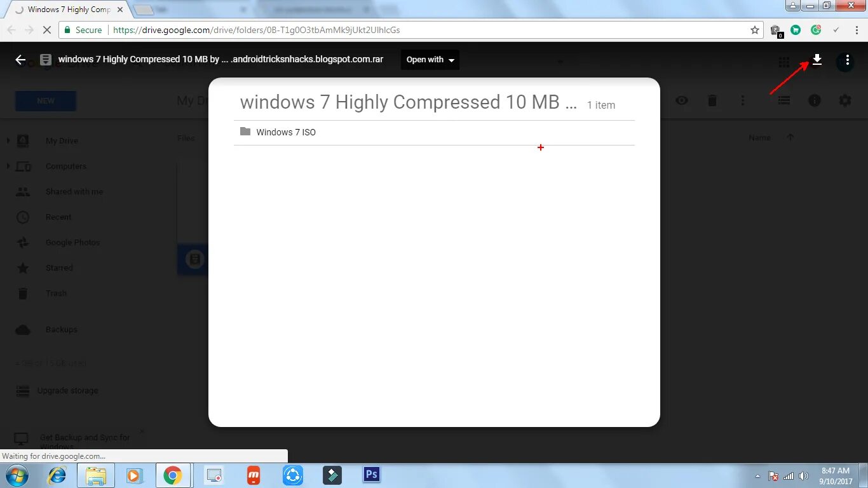Click the NEW button in Google Drive
The height and width of the screenshot is (488, 868).
tap(46, 101)
